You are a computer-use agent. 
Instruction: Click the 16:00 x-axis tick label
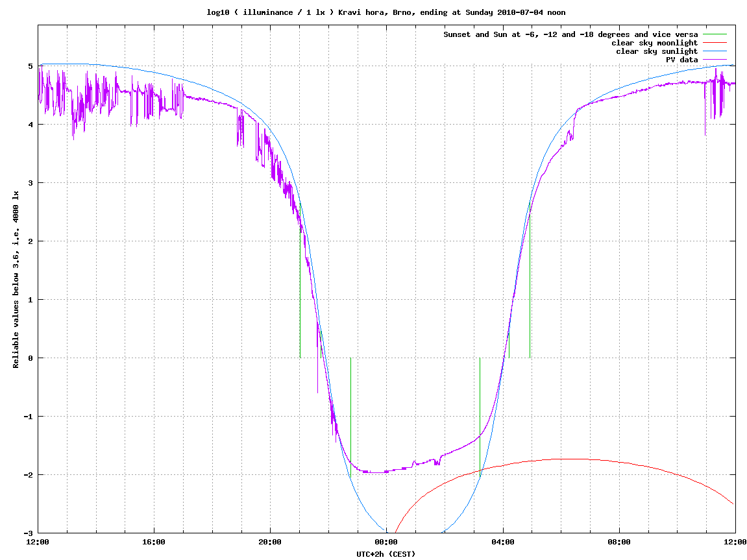154,542
